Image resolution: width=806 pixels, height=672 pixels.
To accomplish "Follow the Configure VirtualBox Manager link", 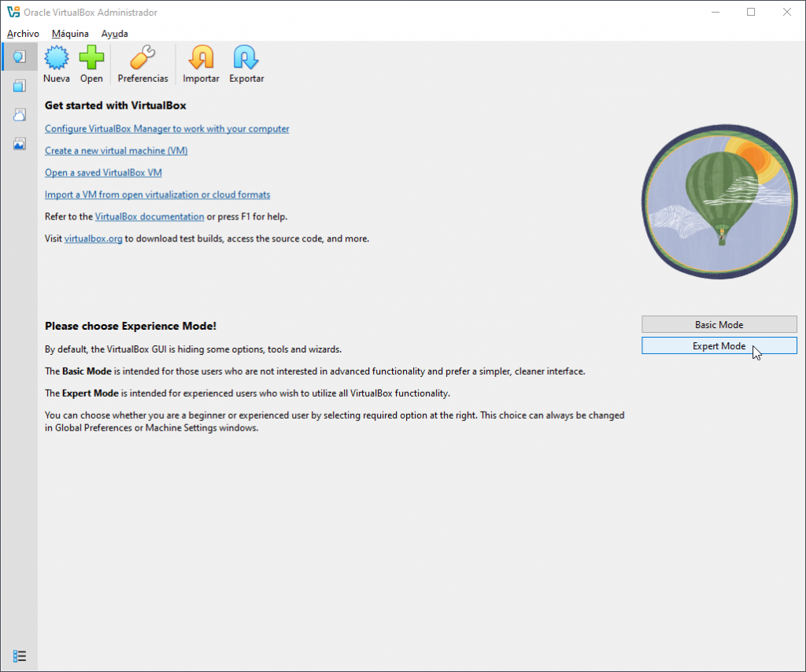I will tap(167, 129).
